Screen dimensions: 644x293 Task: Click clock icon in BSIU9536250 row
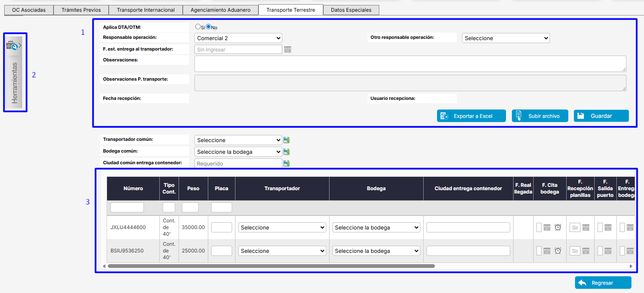[x=558, y=251]
